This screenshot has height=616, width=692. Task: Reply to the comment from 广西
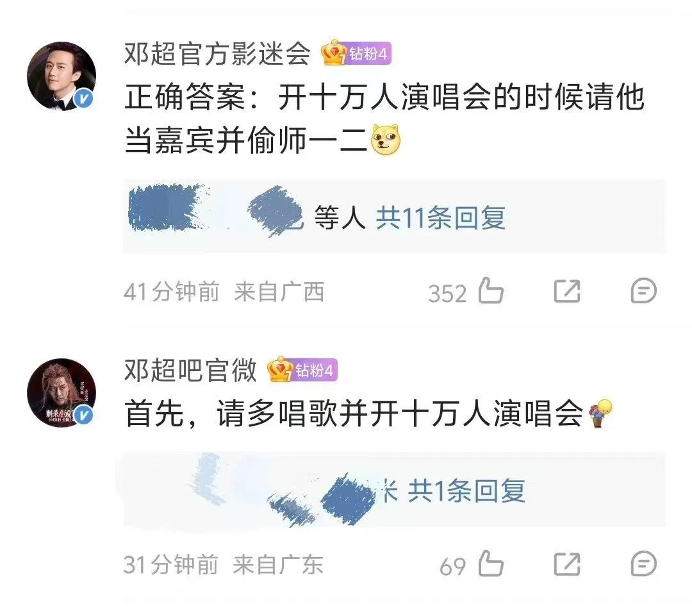(644, 291)
